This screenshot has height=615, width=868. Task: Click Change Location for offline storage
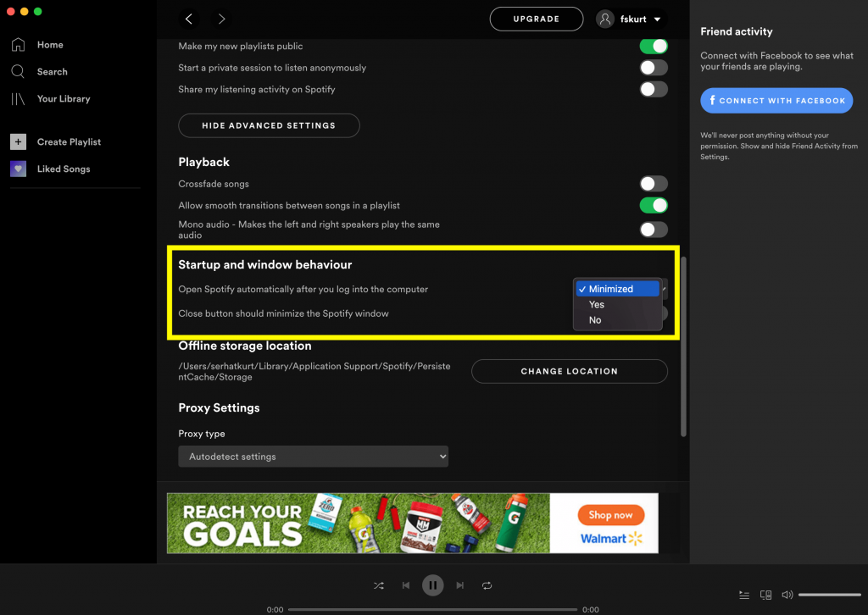pos(569,371)
